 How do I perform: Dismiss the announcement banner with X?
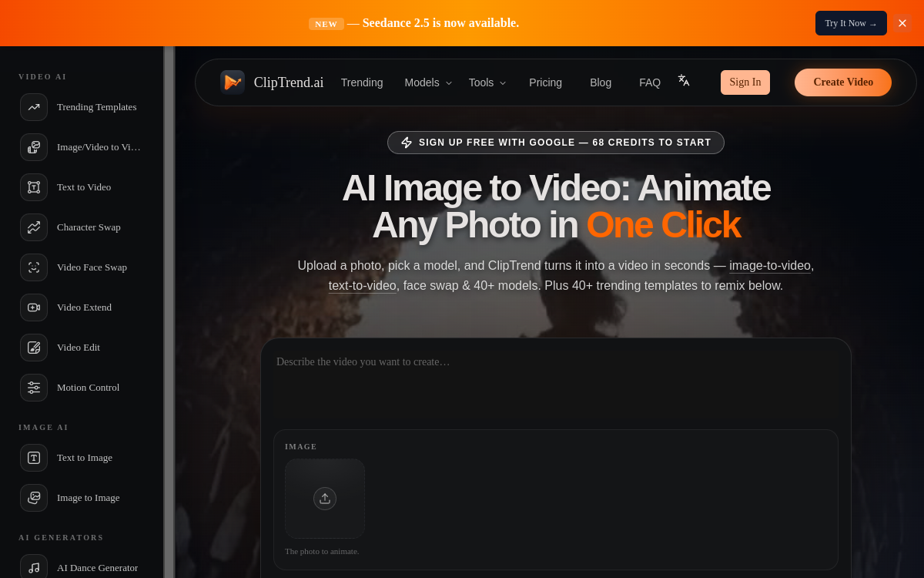902,23
